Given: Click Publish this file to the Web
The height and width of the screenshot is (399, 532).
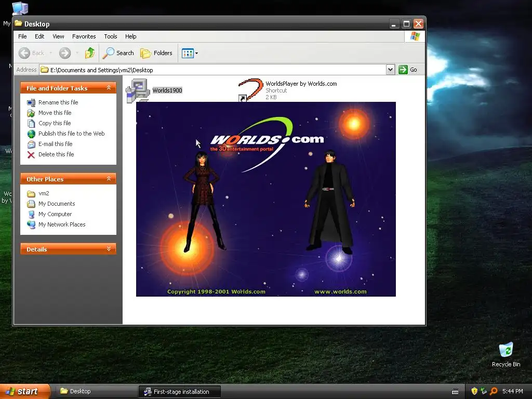Looking at the screenshot, I should [72, 134].
